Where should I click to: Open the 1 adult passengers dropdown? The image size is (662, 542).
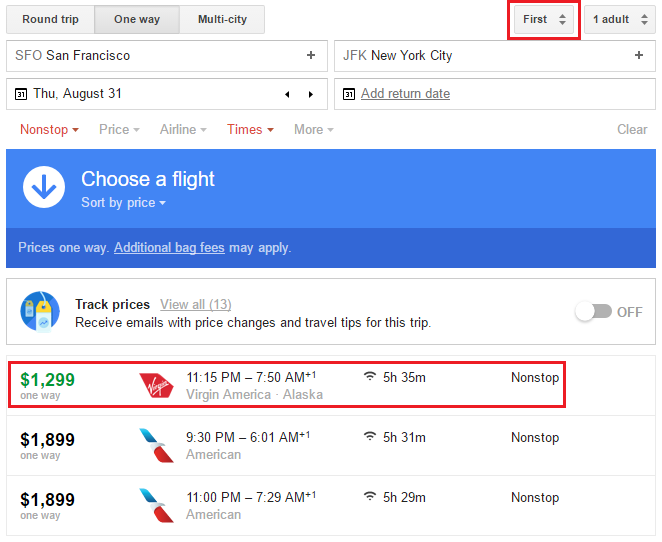coord(620,19)
